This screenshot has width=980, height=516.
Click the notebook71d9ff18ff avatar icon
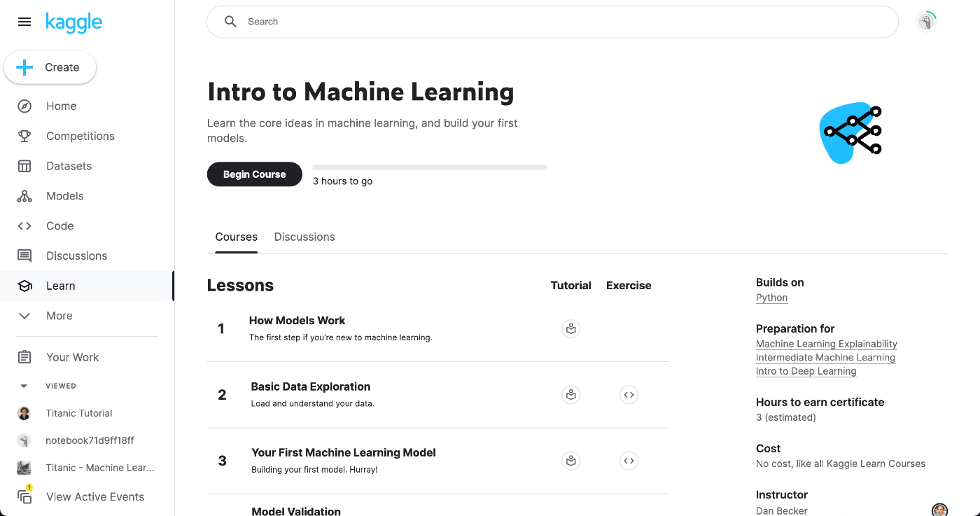coord(24,440)
